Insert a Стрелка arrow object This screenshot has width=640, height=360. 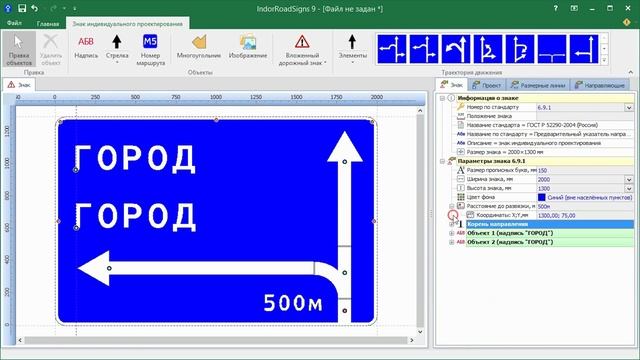pos(117,49)
